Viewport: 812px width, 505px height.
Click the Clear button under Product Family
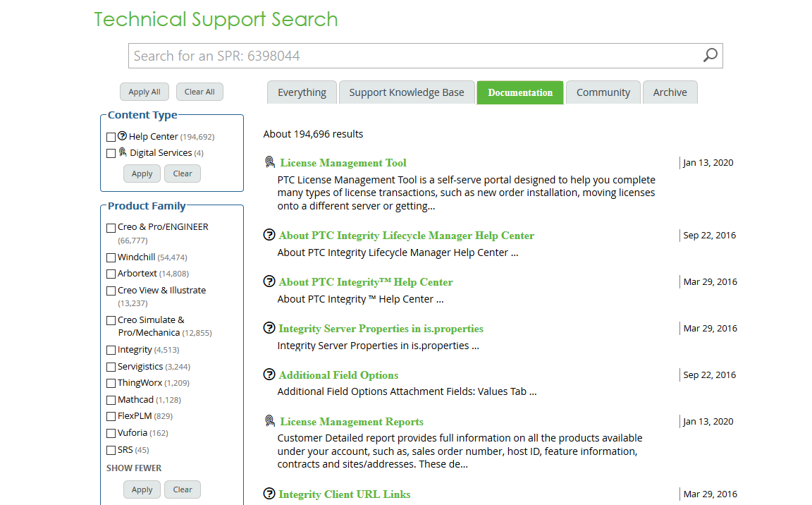[x=182, y=489]
